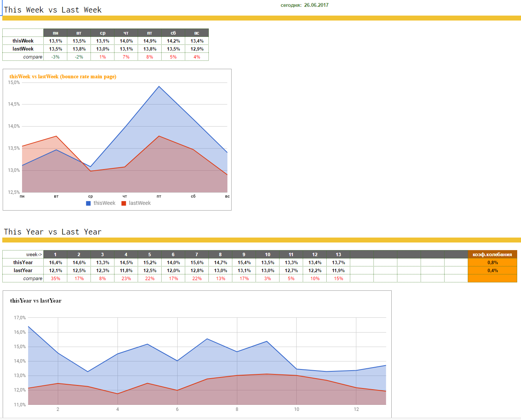Select the 'сегодня:' label
The width and height of the screenshot is (521, 420).
point(291,5)
